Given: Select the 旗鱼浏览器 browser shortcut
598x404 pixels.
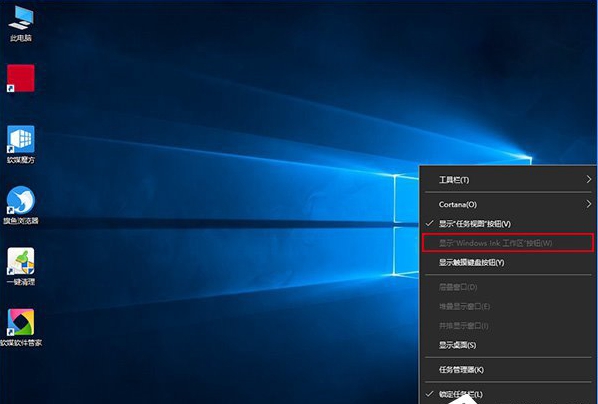Looking at the screenshot, I should point(21,205).
